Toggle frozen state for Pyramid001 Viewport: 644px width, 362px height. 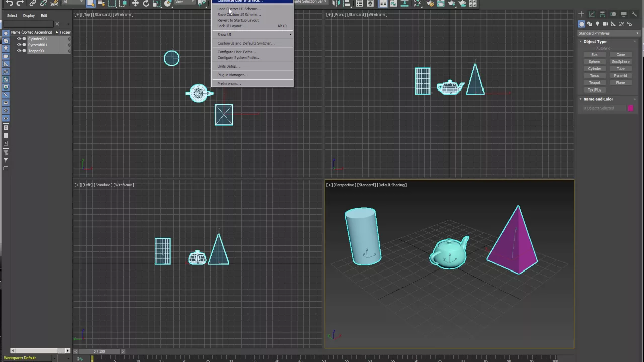pos(69,45)
